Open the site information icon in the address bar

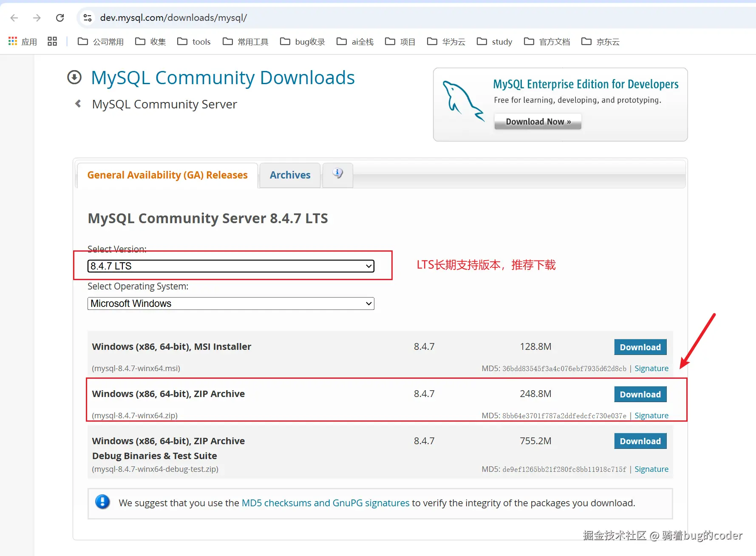pyautogui.click(x=88, y=18)
